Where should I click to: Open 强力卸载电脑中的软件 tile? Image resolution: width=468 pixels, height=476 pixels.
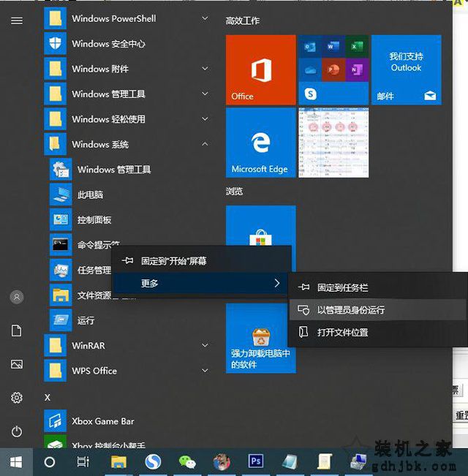[261, 339]
